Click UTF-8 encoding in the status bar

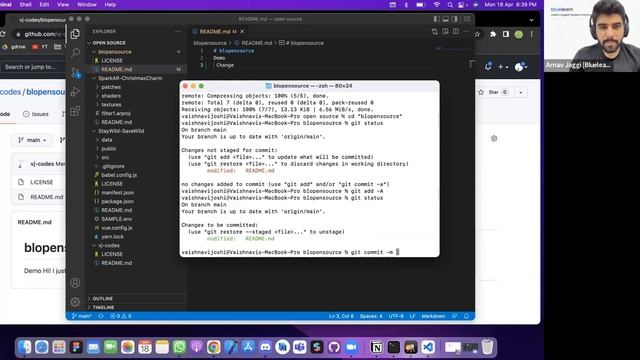coord(396,316)
